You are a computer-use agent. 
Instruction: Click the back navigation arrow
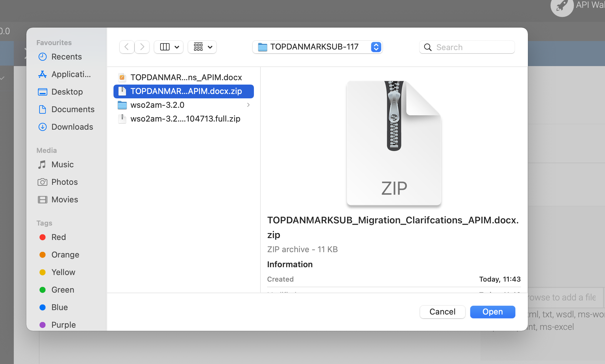point(127,47)
